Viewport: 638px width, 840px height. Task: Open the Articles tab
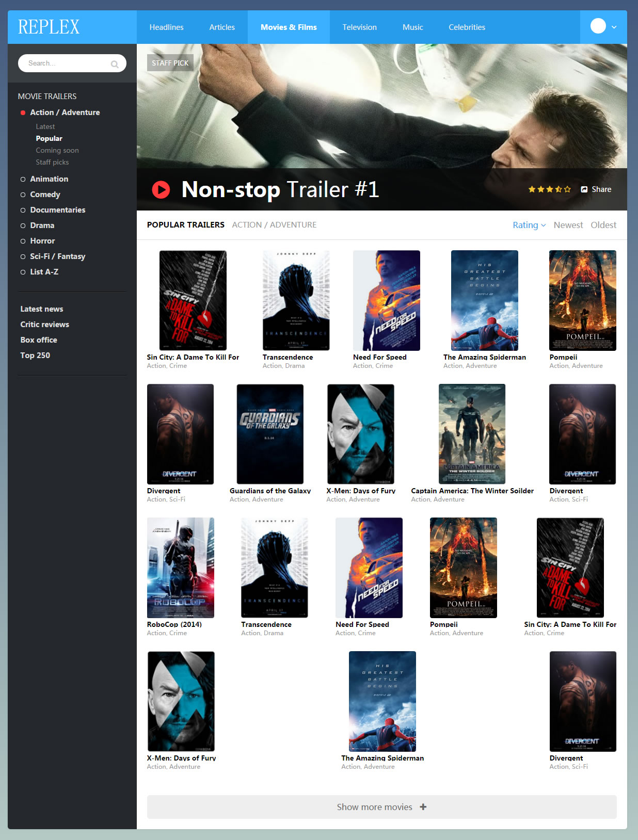[x=222, y=27]
